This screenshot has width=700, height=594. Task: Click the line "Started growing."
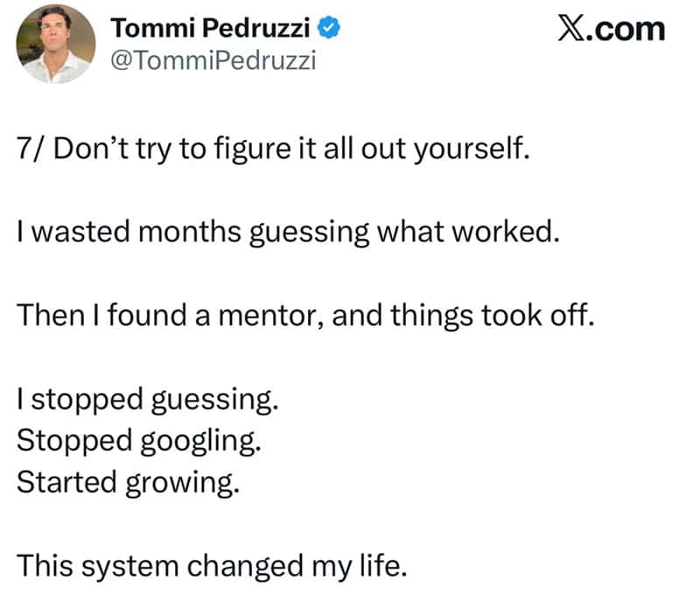tap(128, 483)
